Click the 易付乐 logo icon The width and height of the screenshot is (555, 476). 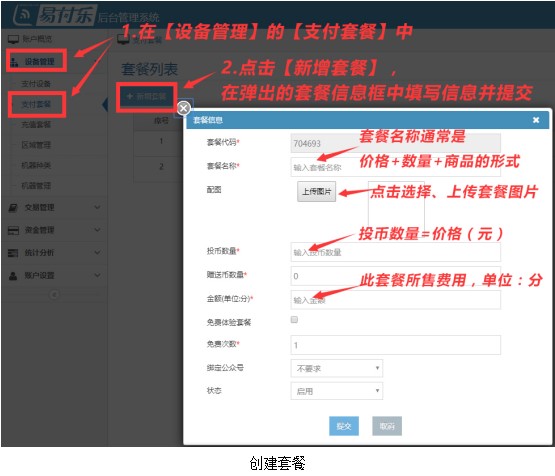point(22,15)
